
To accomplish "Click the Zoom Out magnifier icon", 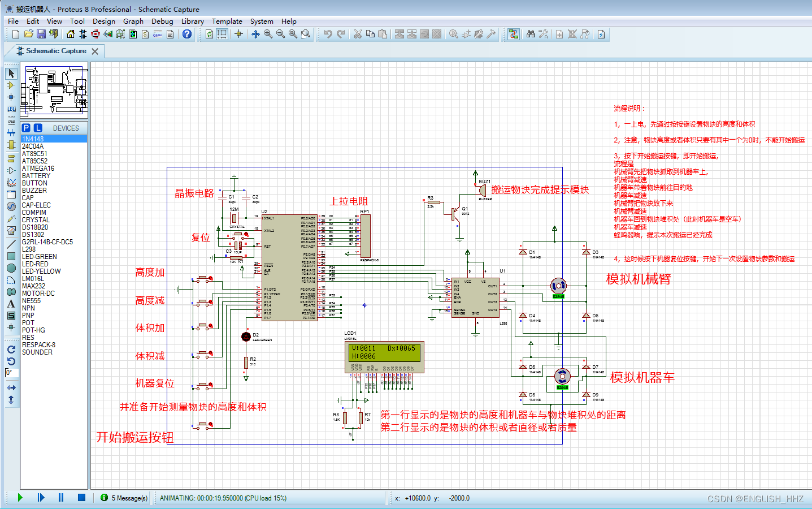I will pyautogui.click(x=280, y=34).
